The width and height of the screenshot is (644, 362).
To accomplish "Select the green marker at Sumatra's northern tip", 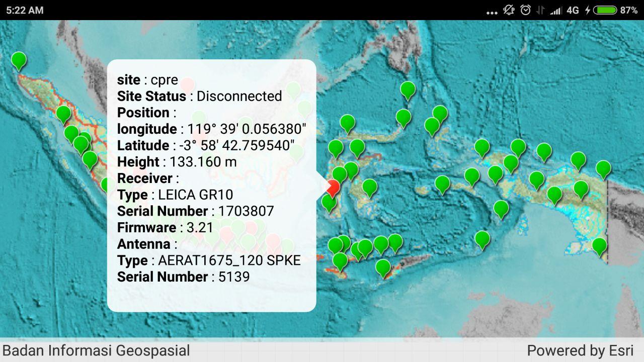I will point(19,60).
